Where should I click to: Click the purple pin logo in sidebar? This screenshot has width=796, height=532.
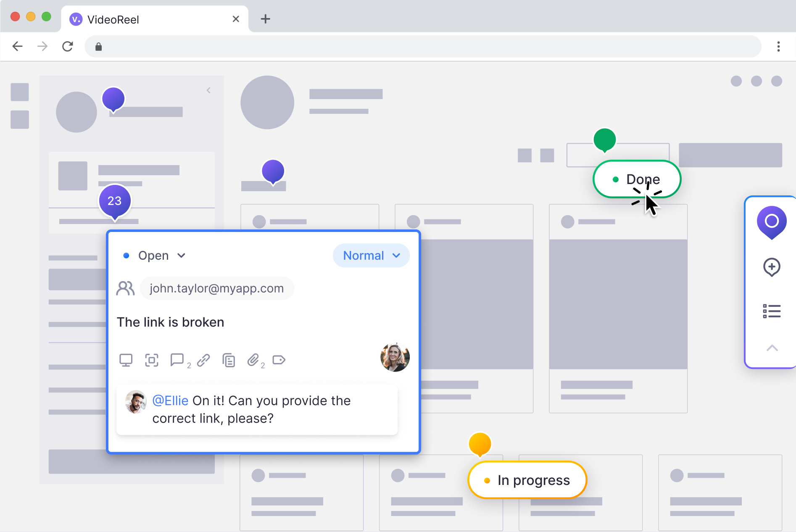pyautogui.click(x=772, y=222)
